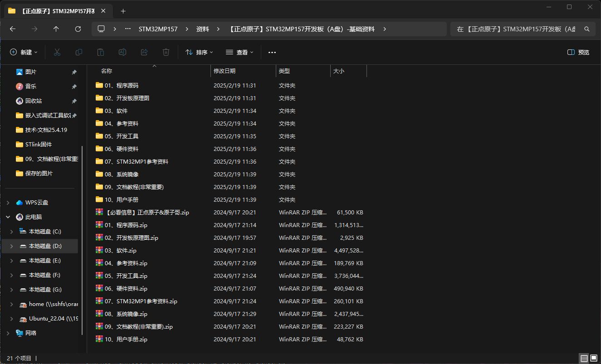Select the 03、软件.zip archive icon
The height and width of the screenshot is (364, 601).
click(99, 250)
